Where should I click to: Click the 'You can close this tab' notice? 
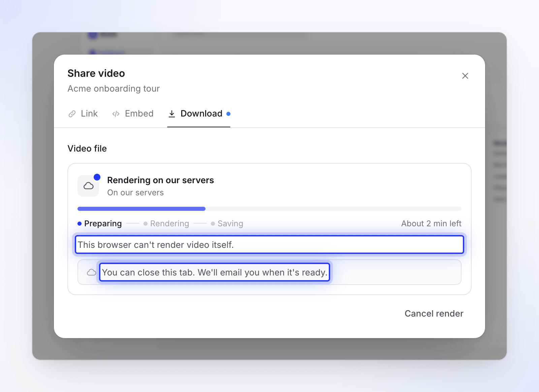click(215, 272)
